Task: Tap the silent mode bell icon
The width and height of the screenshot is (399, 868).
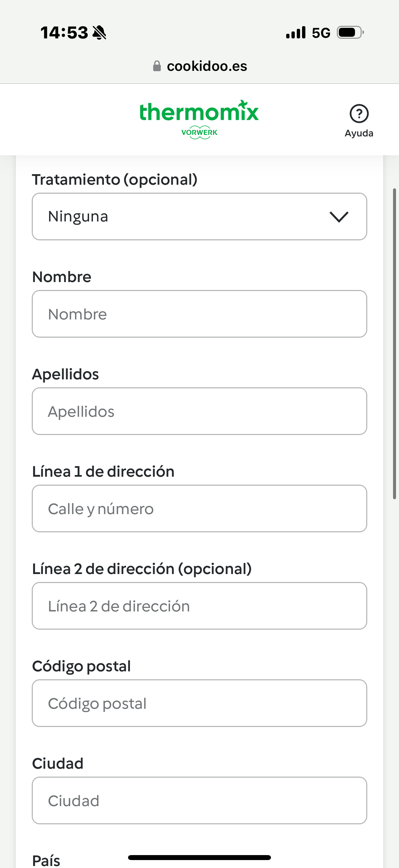Action: pyautogui.click(x=99, y=33)
